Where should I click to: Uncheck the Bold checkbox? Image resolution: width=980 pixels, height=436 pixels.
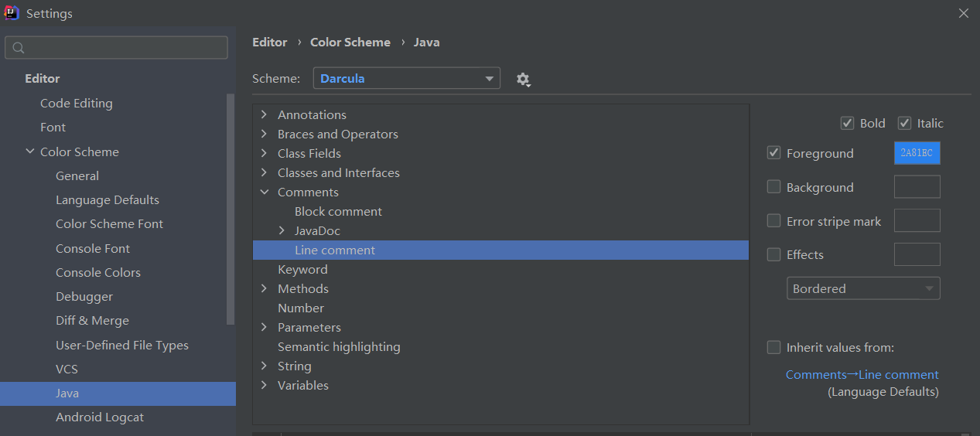point(847,124)
